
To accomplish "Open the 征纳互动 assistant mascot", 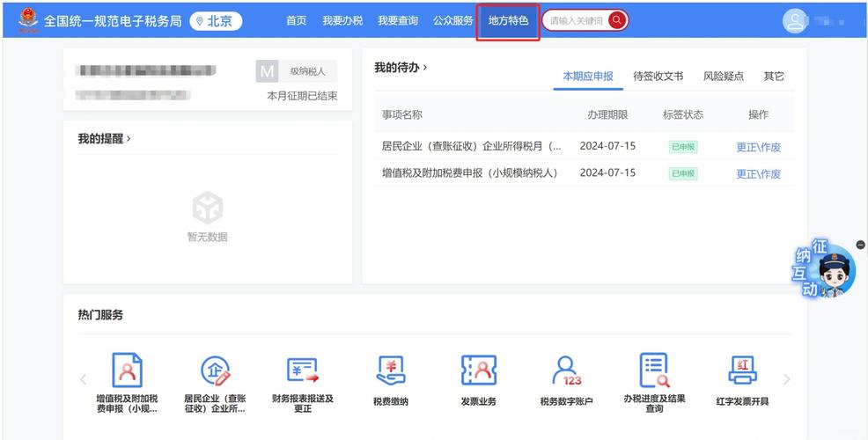I will [825, 271].
